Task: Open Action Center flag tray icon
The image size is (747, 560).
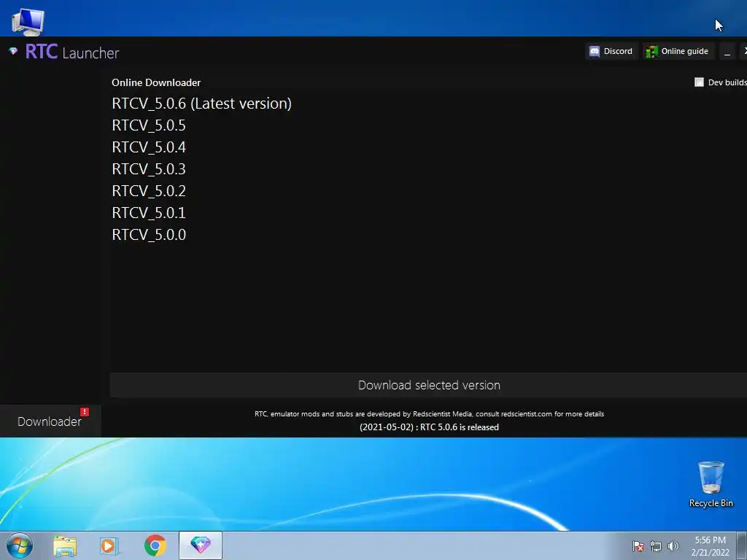Action: click(x=638, y=546)
